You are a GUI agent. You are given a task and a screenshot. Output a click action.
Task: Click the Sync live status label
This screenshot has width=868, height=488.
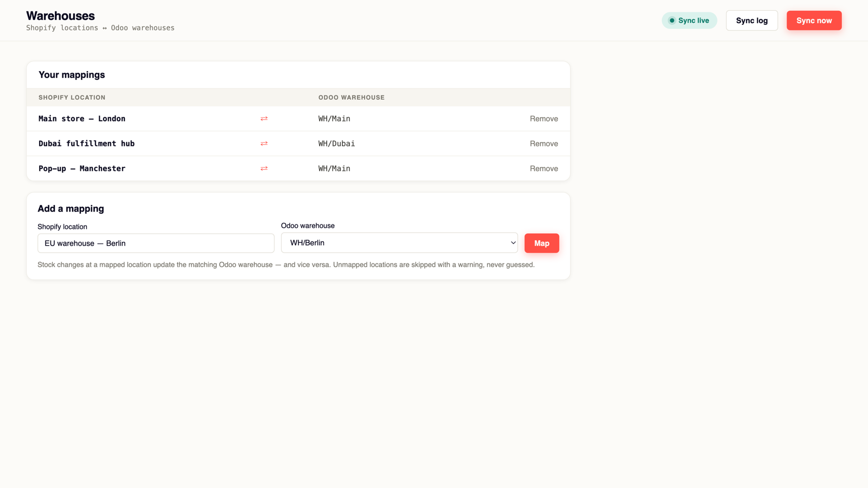point(693,21)
